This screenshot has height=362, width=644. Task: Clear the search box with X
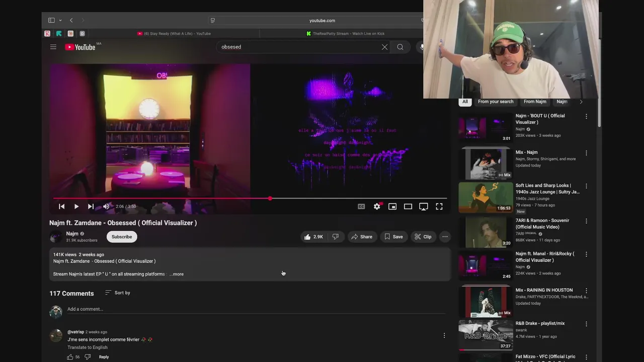tap(384, 47)
